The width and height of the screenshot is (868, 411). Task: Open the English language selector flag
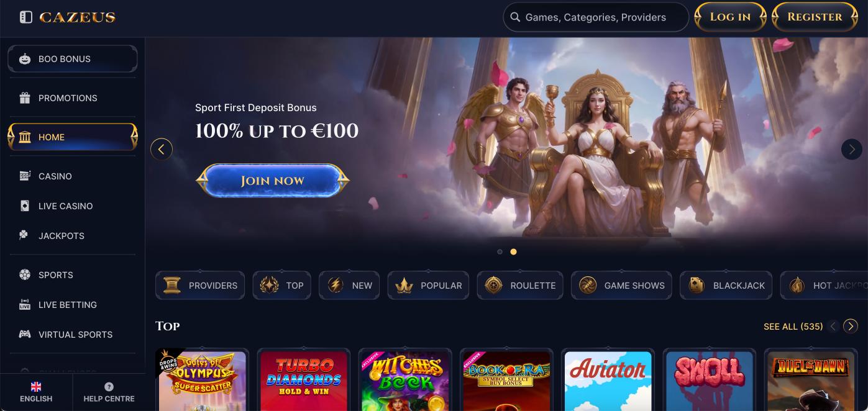[x=36, y=387]
